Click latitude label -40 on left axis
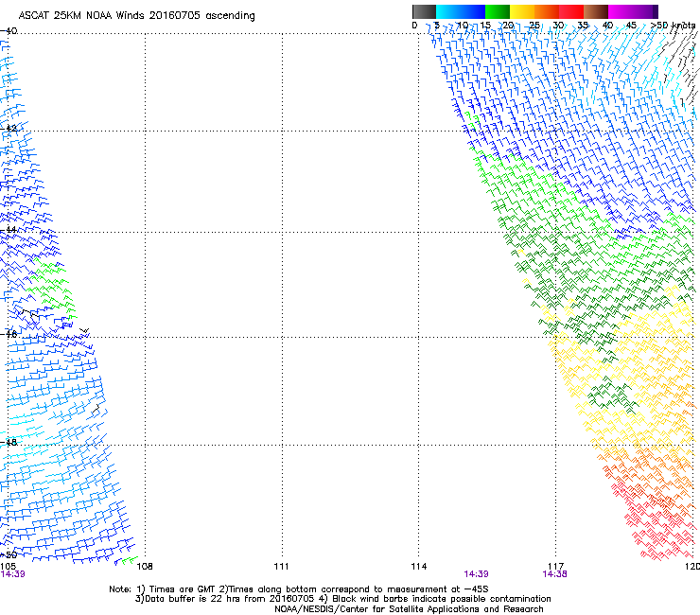The width and height of the screenshot is (700, 615). [x=9, y=31]
